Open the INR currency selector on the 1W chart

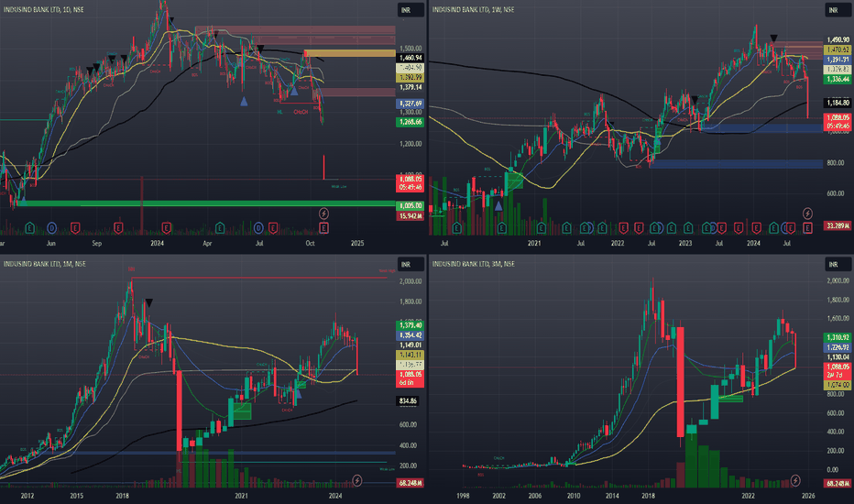tap(838, 10)
